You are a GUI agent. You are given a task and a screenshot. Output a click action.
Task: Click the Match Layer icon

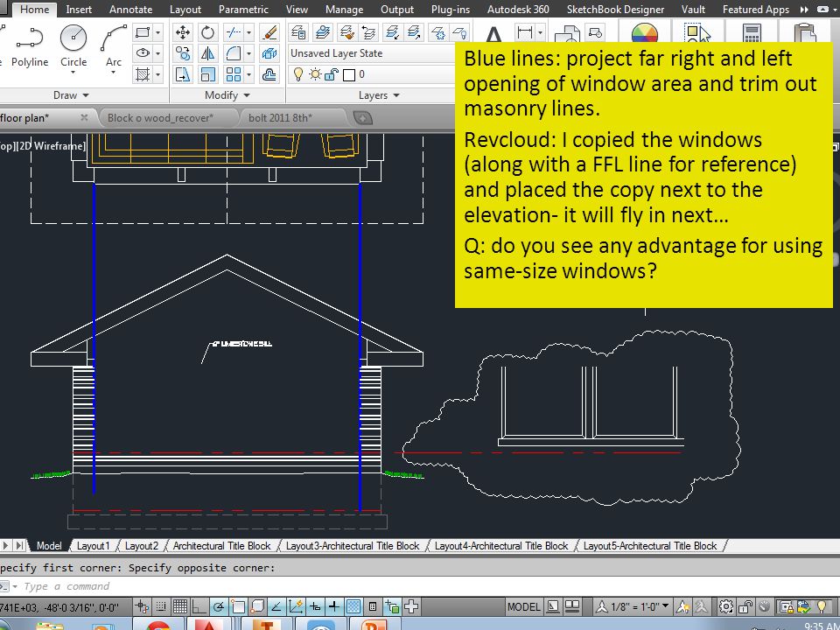(x=346, y=32)
